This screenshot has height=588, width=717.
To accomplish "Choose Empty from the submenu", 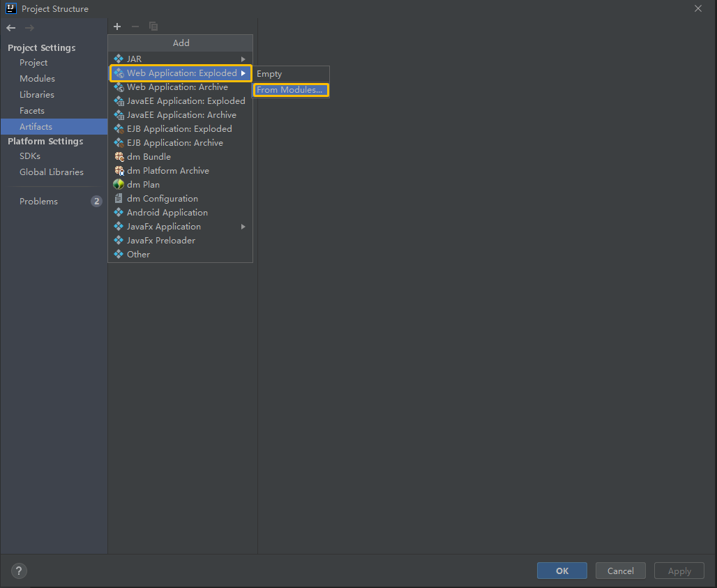I will [290, 74].
